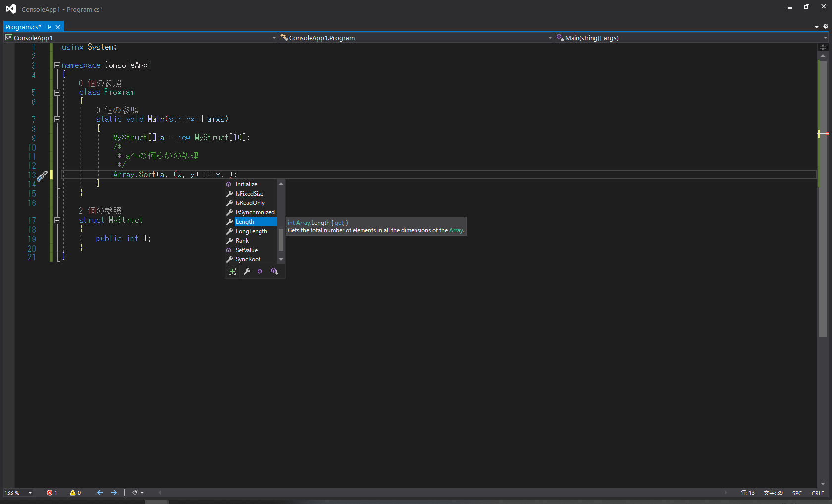Toggle the IntelliSense expand filter button

(232, 271)
